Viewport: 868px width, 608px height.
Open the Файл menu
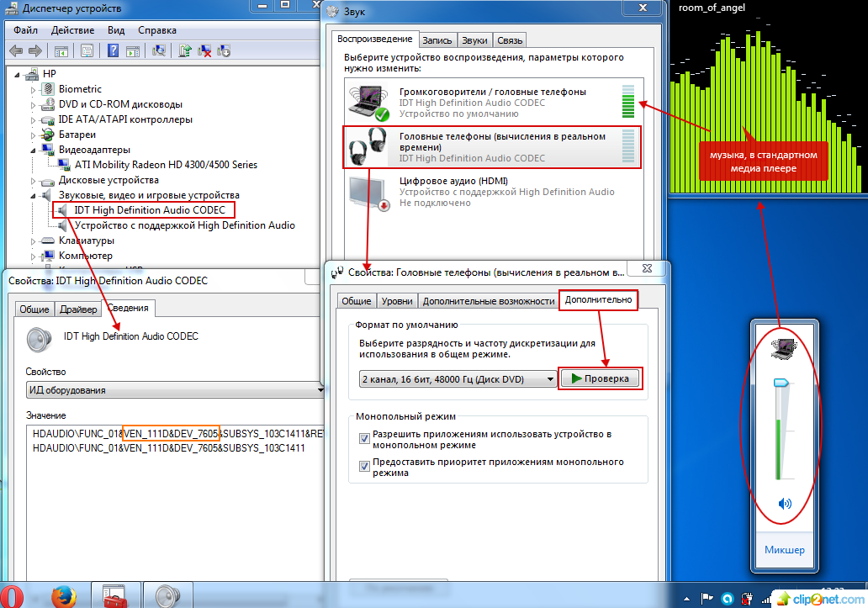tap(25, 30)
